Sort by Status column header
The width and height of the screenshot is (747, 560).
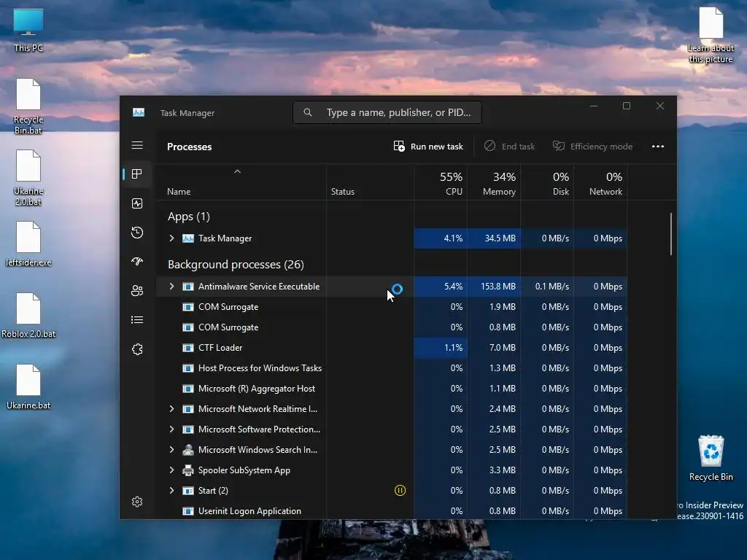coord(370,182)
